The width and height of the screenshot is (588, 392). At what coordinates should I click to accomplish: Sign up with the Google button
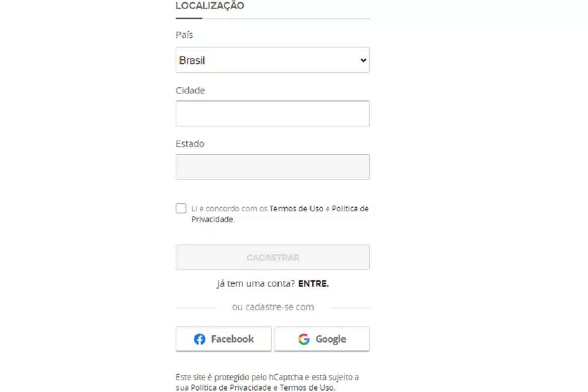pos(322,339)
